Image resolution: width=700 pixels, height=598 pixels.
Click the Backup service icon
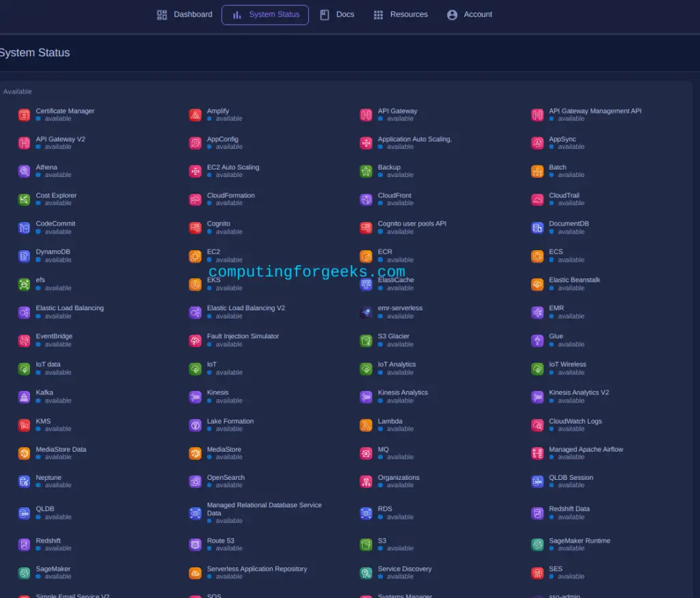tap(366, 172)
